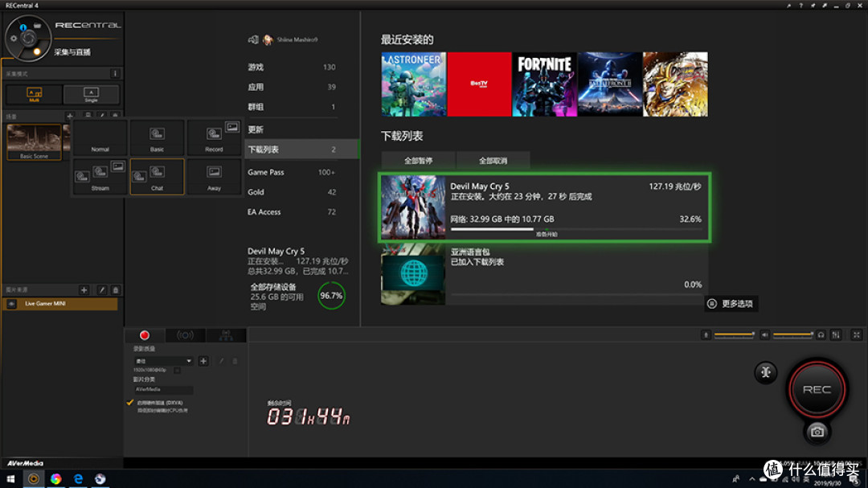Image resolution: width=868 pixels, height=488 pixels.
Task: Choose the Away scene template
Action: click(214, 176)
